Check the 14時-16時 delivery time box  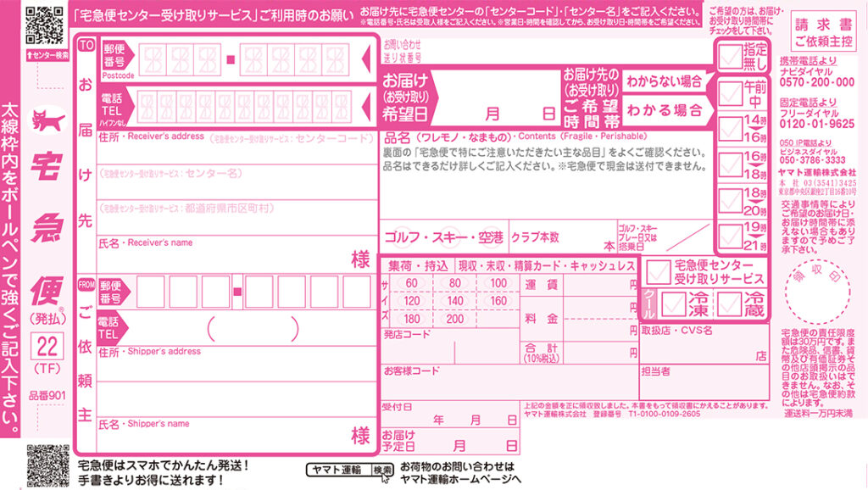coord(730,129)
